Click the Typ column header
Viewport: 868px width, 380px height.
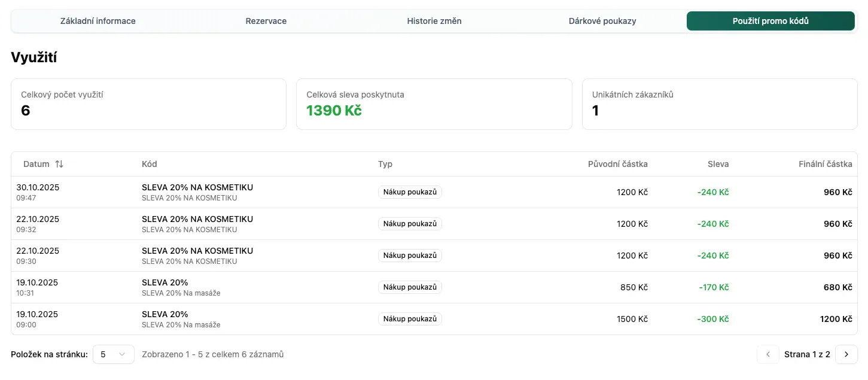(385, 164)
